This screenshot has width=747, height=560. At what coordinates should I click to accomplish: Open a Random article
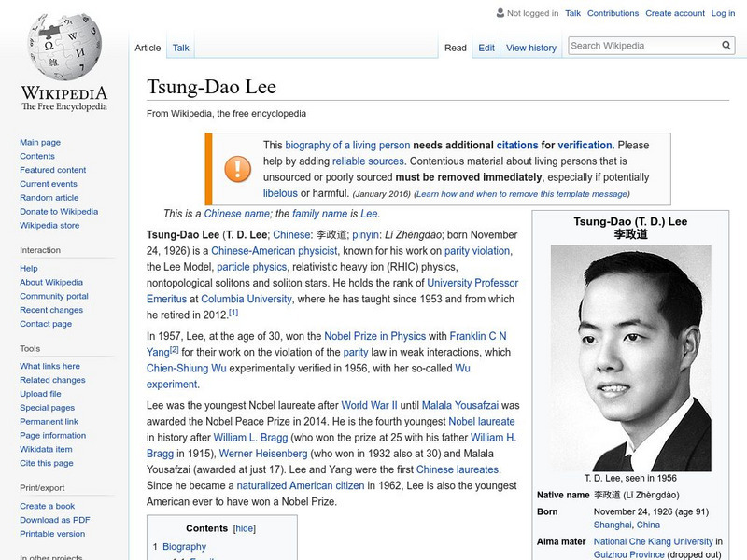(x=49, y=197)
